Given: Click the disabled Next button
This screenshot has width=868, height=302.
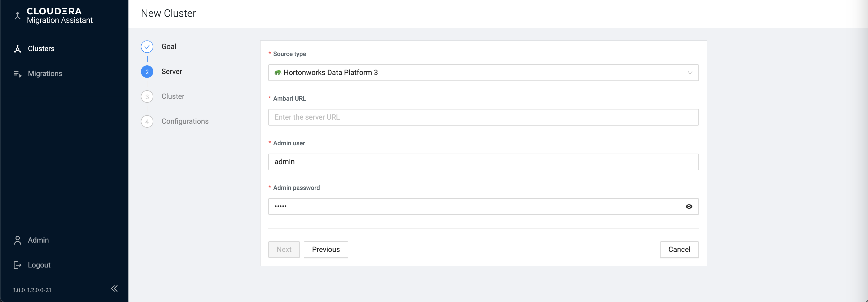Looking at the screenshot, I should pyautogui.click(x=284, y=250).
